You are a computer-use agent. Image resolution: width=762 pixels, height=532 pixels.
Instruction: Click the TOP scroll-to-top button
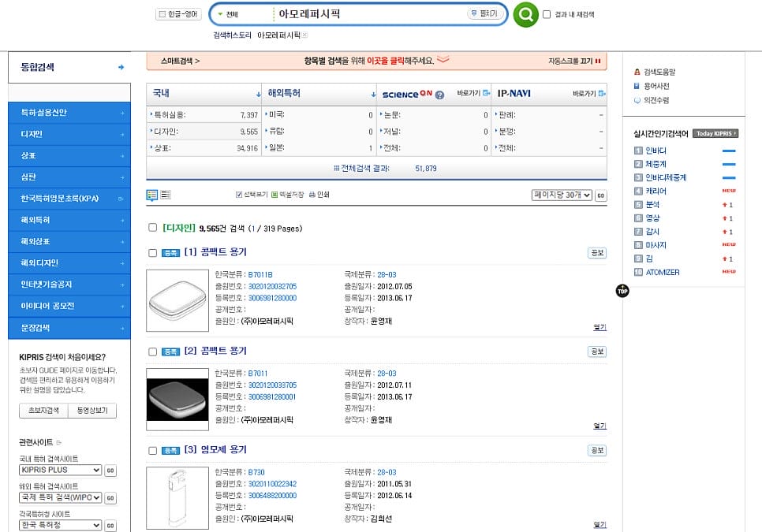622,291
